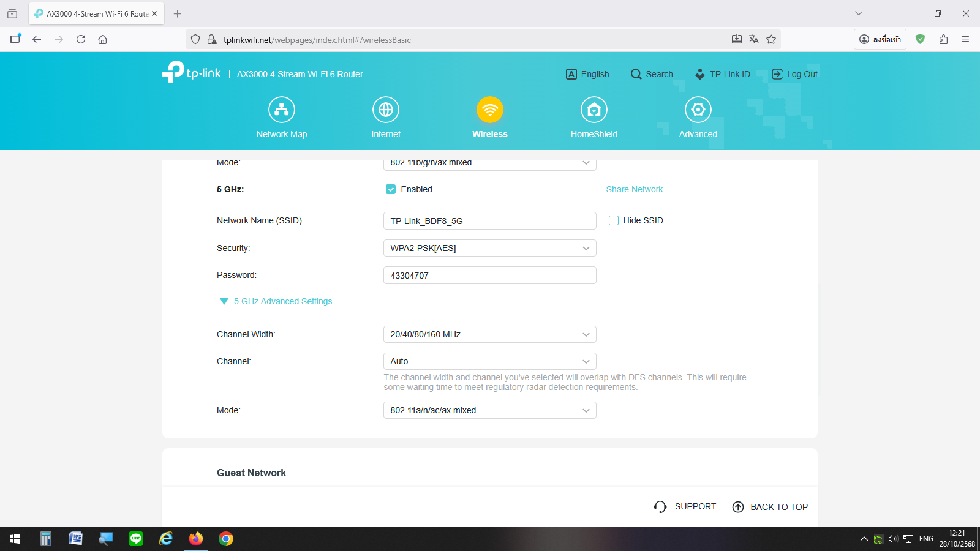Click the 5 GHz Password input field
Screen dimensions: 980x551
pos(489,275)
